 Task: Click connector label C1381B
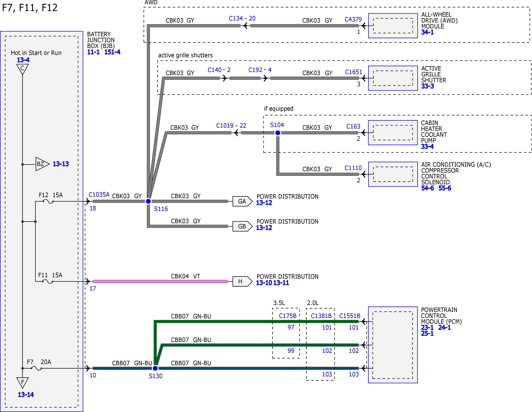click(x=321, y=316)
